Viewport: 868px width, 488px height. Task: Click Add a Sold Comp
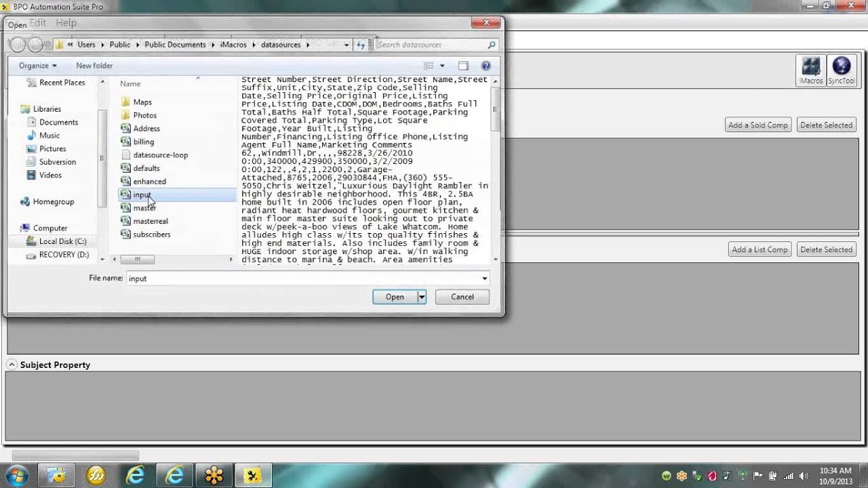tap(758, 125)
